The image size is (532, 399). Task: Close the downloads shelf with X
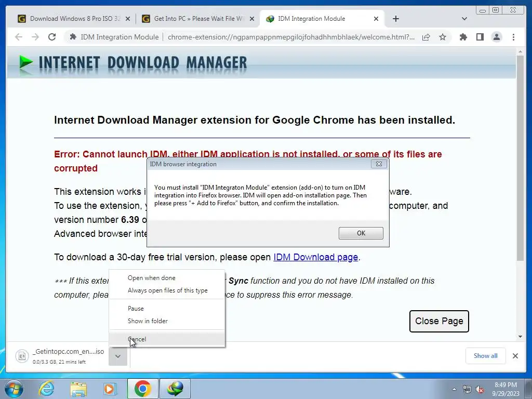pyautogui.click(x=515, y=356)
